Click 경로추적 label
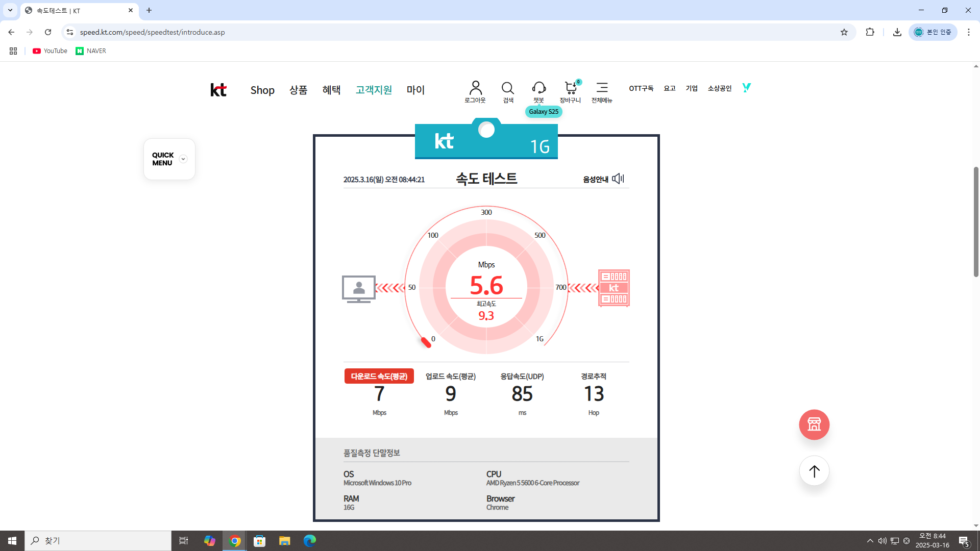The image size is (980, 551). click(594, 377)
